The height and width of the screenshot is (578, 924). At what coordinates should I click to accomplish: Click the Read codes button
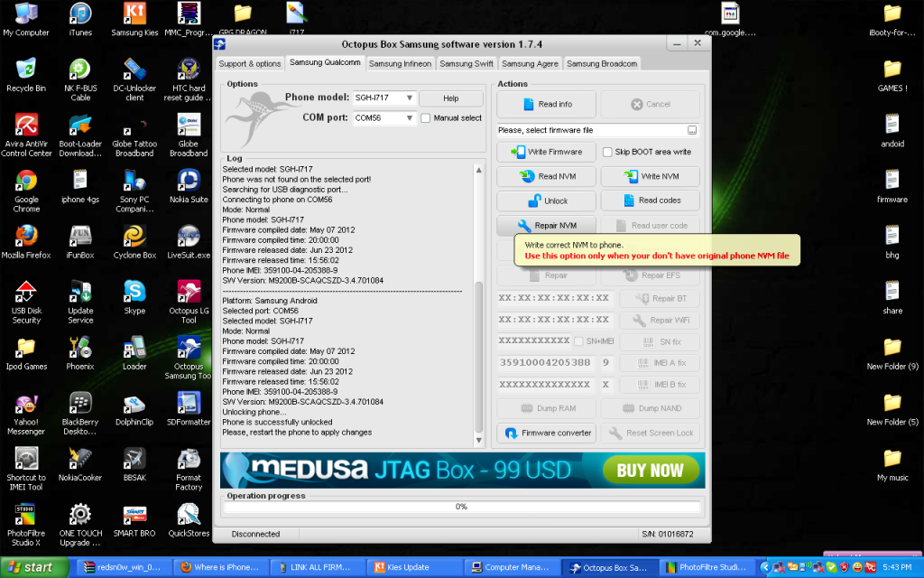point(650,200)
